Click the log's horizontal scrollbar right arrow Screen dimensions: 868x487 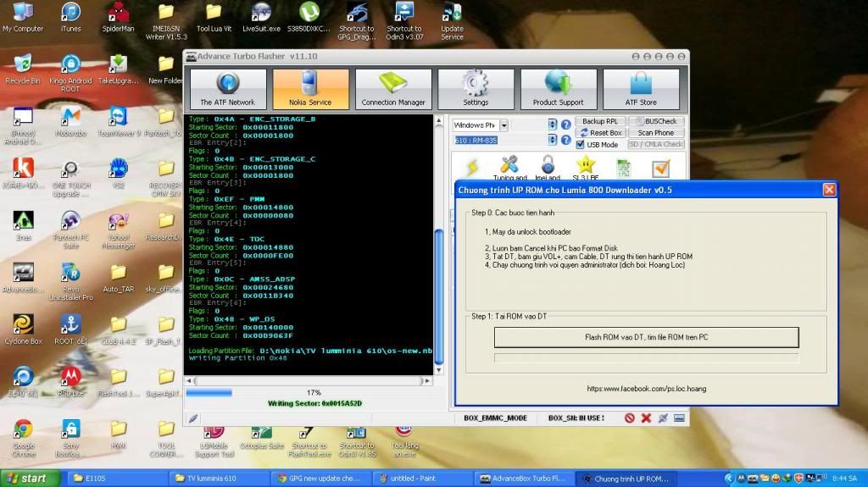pyautogui.click(x=427, y=381)
